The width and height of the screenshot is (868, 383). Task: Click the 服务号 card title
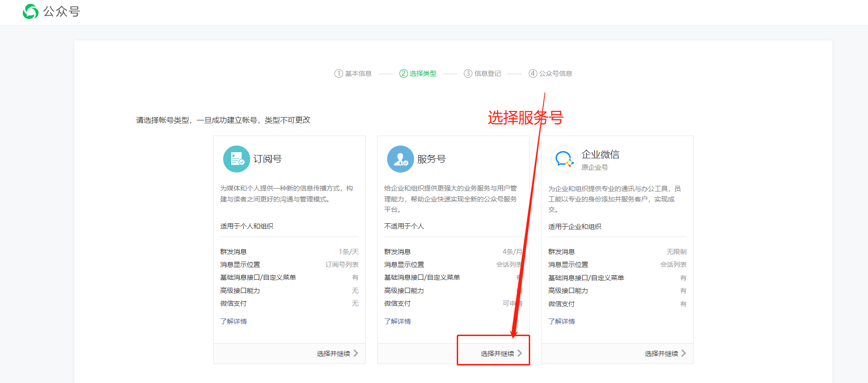[432, 159]
